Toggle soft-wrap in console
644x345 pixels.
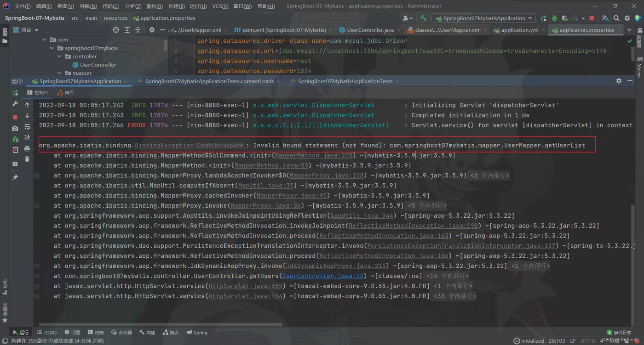[27, 127]
